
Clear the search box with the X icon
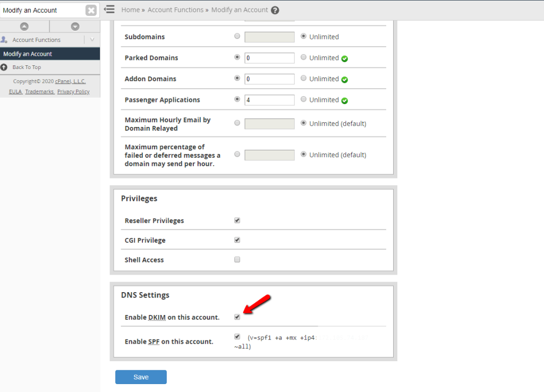(x=91, y=10)
